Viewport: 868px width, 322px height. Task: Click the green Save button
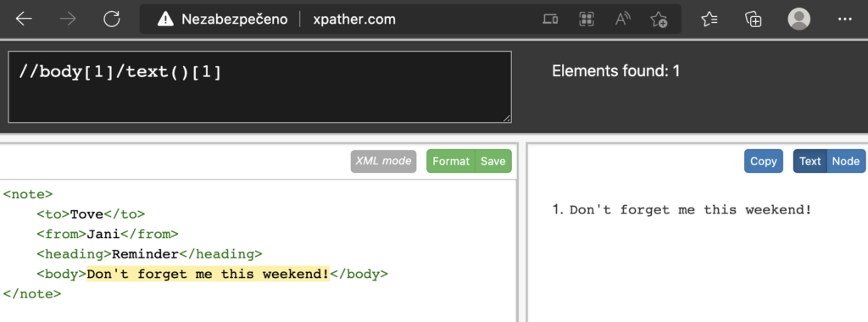pyautogui.click(x=493, y=161)
